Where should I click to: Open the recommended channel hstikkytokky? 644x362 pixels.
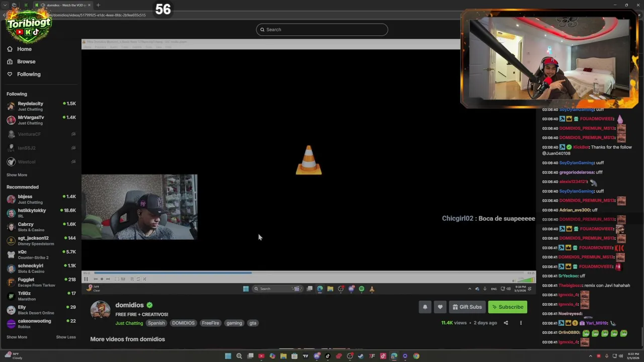click(41, 213)
